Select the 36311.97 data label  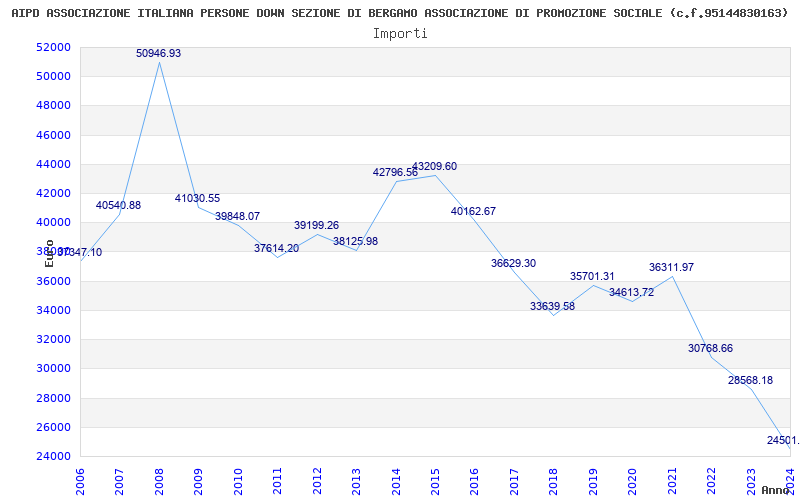pos(671,267)
